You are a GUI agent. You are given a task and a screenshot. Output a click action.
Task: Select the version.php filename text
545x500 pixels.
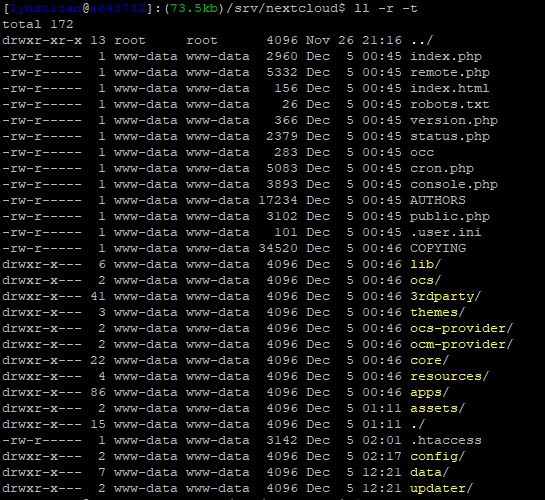point(454,121)
